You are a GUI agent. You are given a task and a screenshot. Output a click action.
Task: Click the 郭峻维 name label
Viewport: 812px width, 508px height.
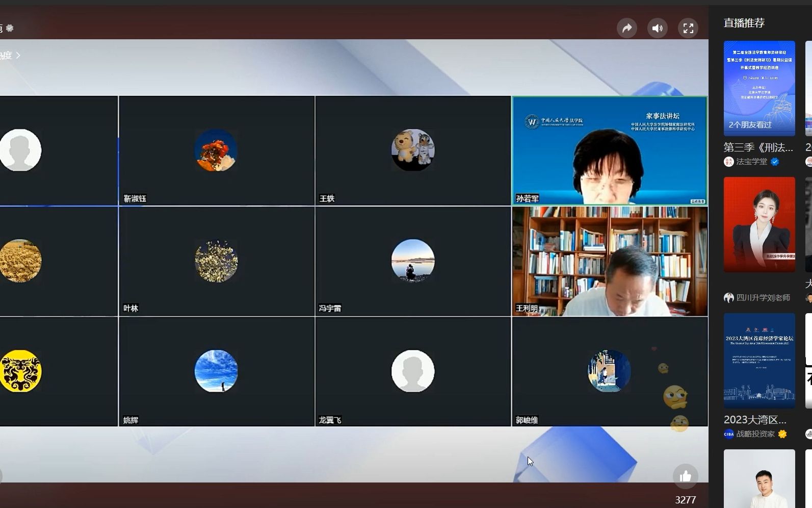pyautogui.click(x=527, y=420)
